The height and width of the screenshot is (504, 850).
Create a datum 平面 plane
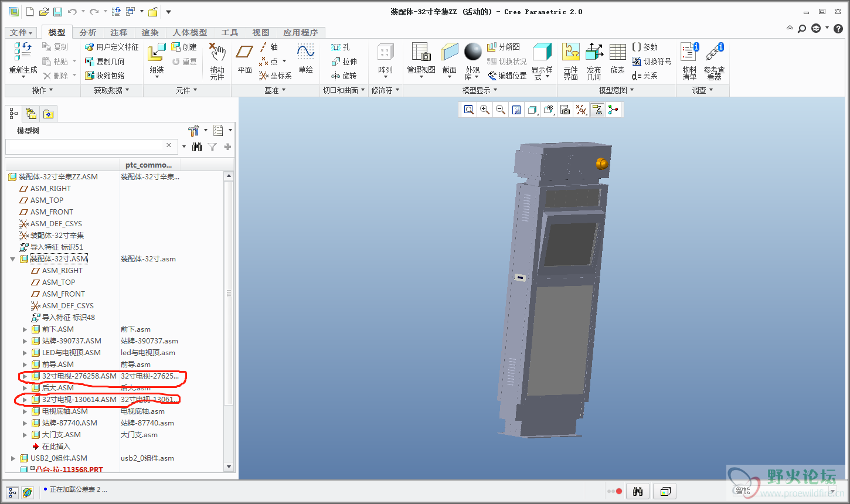[244, 58]
